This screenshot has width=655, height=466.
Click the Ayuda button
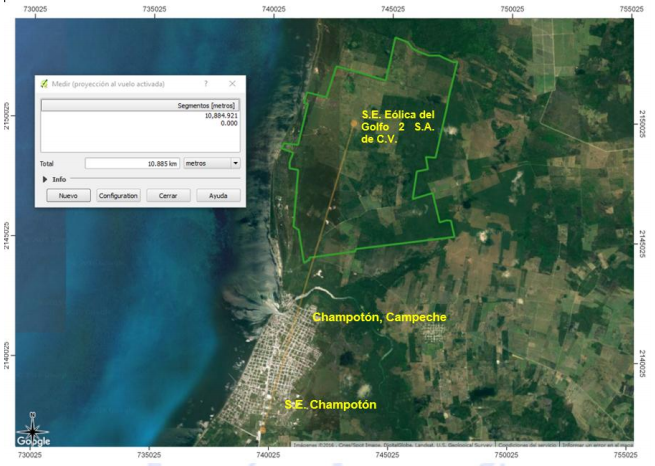tap(218, 196)
